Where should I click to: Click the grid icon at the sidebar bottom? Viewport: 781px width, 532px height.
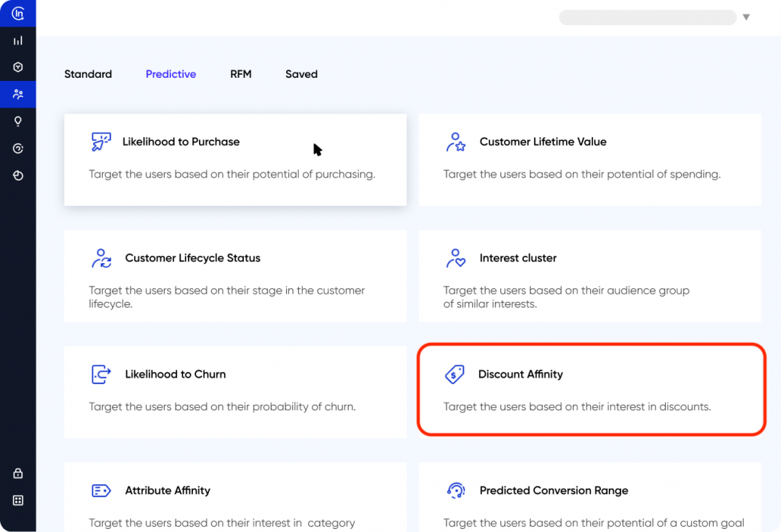click(18, 500)
